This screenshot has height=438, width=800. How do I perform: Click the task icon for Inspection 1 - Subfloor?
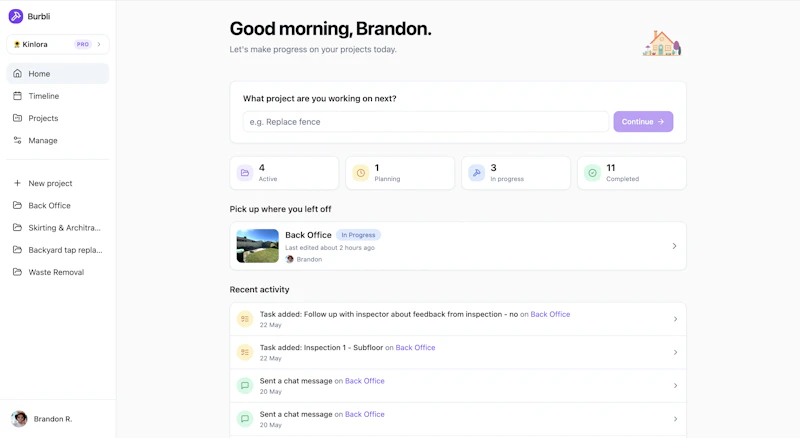(x=245, y=352)
